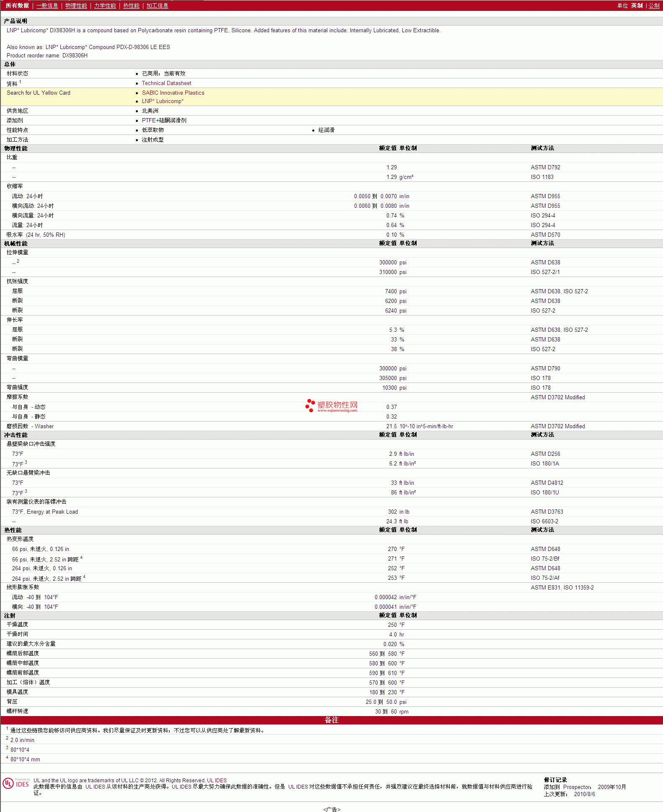Click the 备注 header bar
Image resolution: width=663 pixels, height=812 pixels.
click(x=331, y=720)
